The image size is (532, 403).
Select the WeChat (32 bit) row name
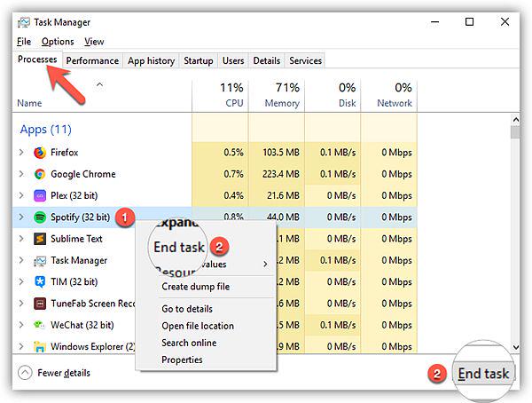click(x=82, y=325)
